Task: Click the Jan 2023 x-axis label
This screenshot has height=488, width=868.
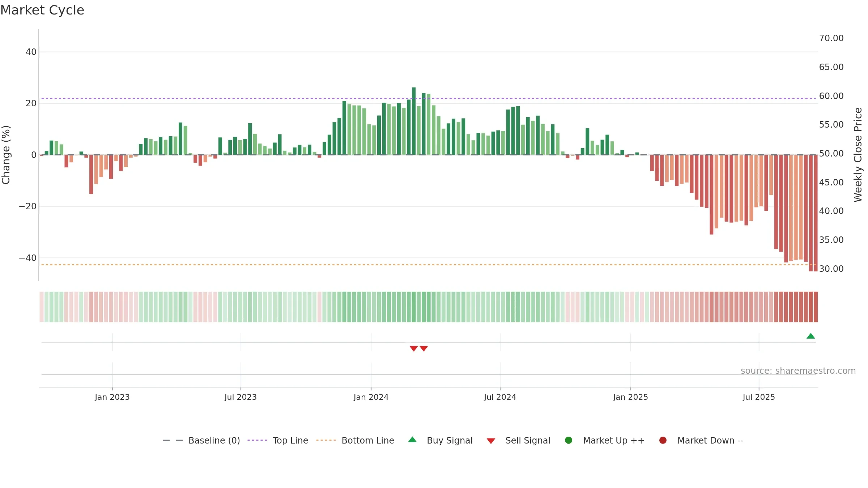Action: point(112,397)
